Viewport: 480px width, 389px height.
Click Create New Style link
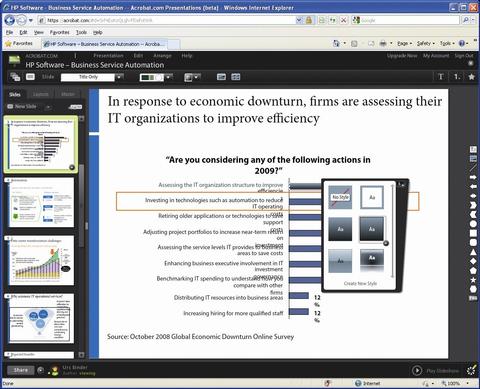point(360,284)
